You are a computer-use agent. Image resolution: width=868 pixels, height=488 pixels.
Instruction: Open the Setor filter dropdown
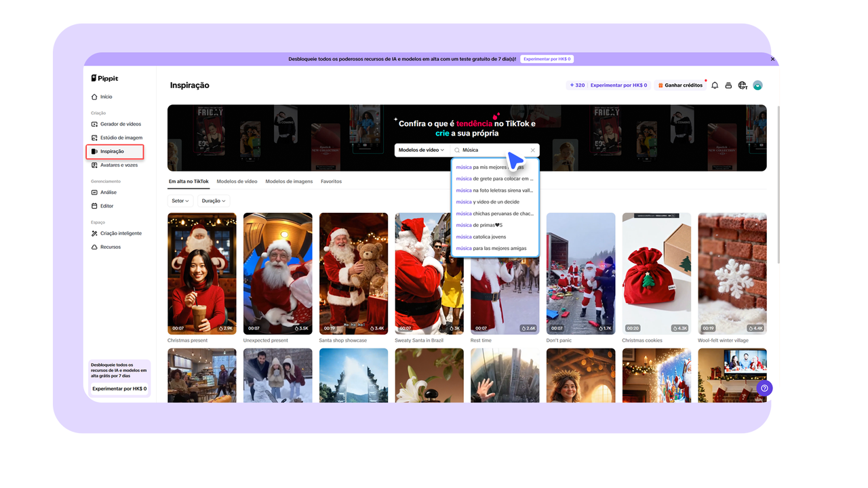coord(180,201)
